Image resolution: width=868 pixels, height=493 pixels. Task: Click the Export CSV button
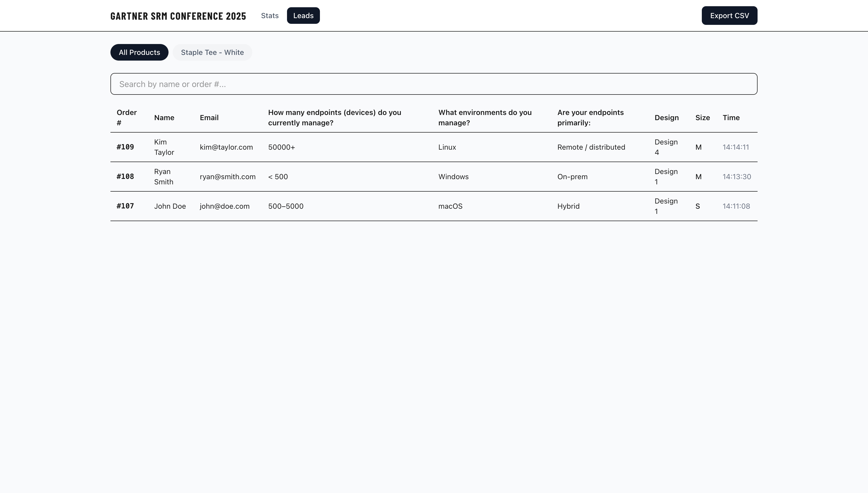pyautogui.click(x=729, y=16)
